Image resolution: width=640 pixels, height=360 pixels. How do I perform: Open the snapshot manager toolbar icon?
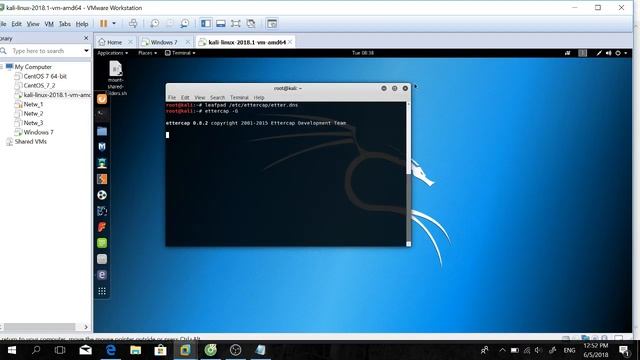(184, 24)
